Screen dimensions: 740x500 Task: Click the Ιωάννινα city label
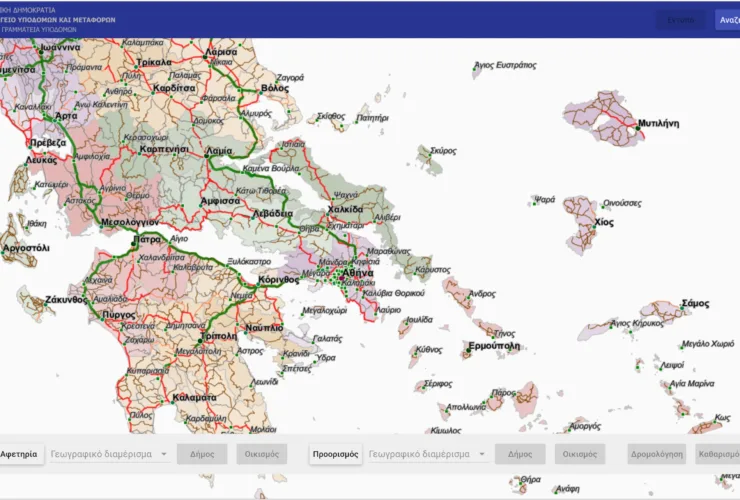coord(60,47)
